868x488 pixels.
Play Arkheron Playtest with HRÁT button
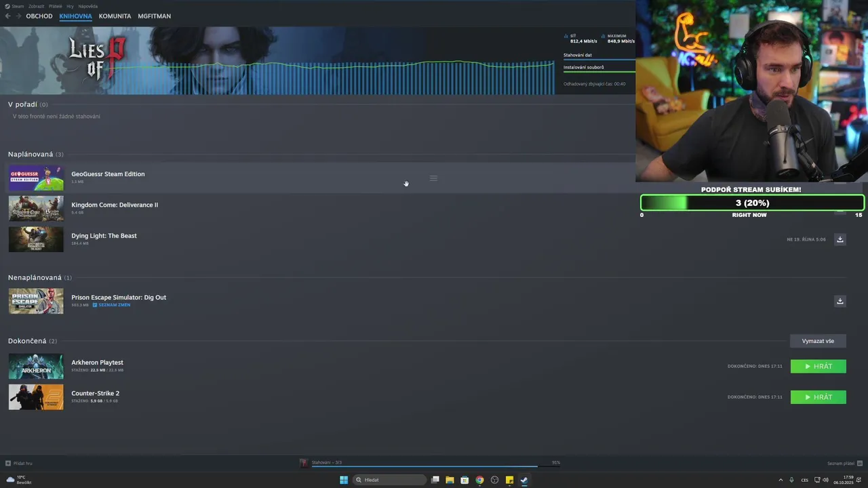coord(818,366)
